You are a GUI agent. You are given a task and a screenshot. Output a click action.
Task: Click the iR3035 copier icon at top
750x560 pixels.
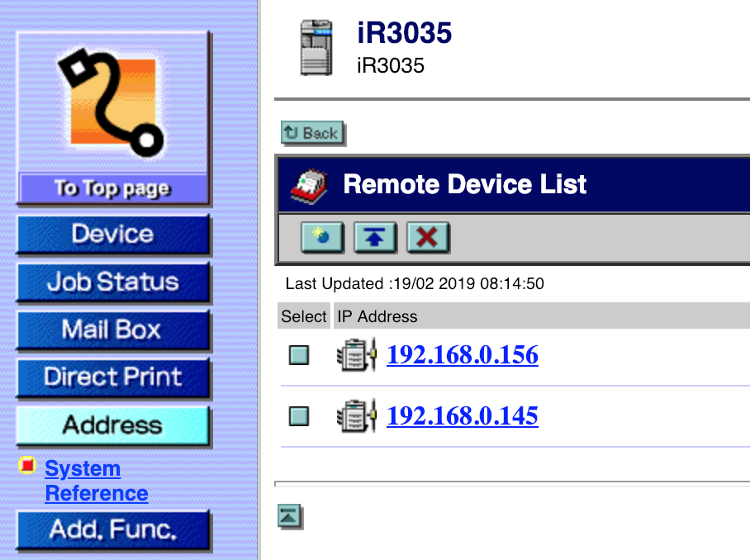(x=319, y=47)
